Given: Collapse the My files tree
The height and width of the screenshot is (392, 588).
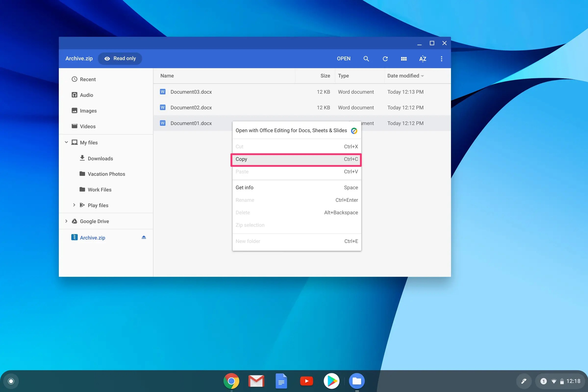Looking at the screenshot, I should tap(66, 142).
